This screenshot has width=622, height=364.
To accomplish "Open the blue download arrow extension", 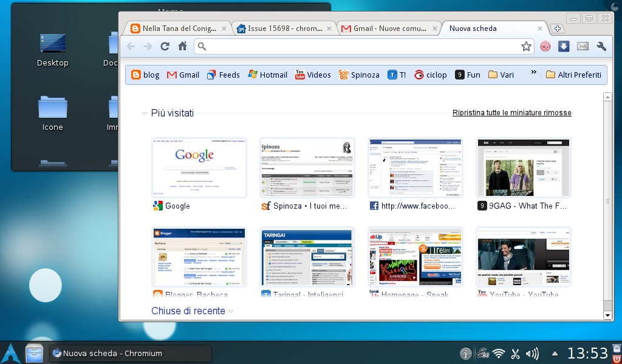I will 564,46.
